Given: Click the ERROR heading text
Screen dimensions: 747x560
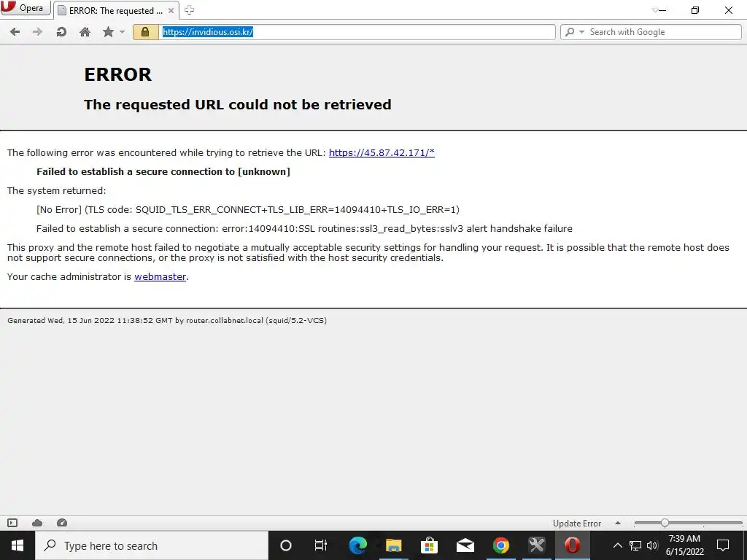Looking at the screenshot, I should [x=117, y=75].
